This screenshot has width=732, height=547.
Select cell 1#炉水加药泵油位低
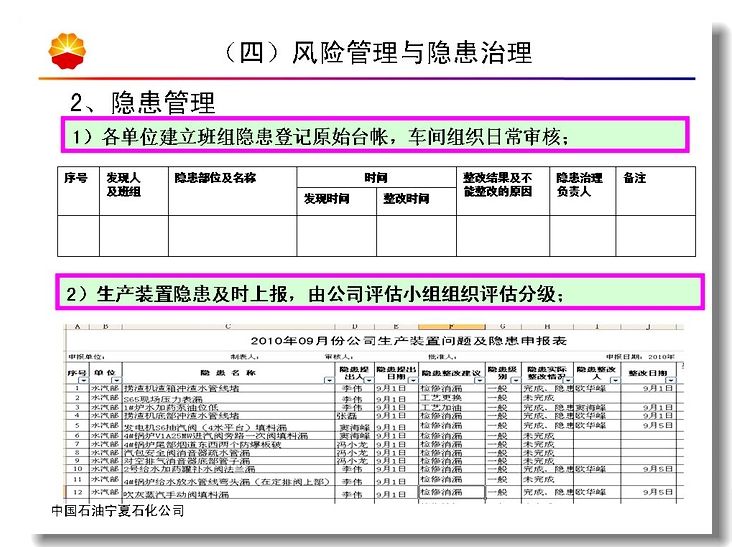228,407
